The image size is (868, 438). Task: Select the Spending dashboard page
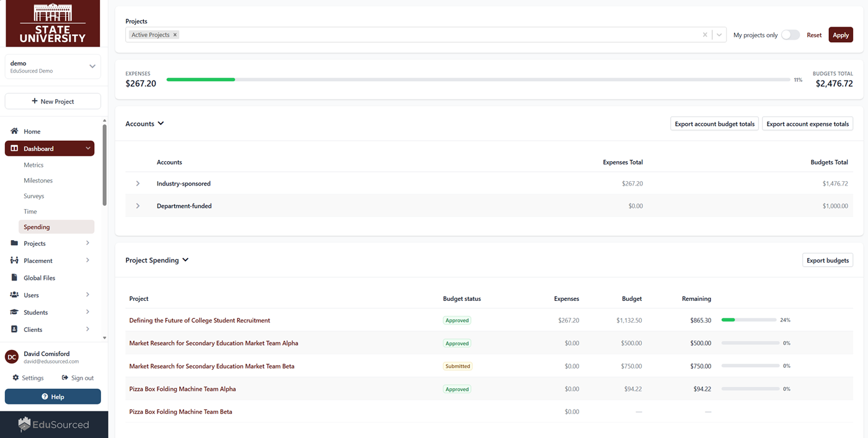click(x=56, y=227)
